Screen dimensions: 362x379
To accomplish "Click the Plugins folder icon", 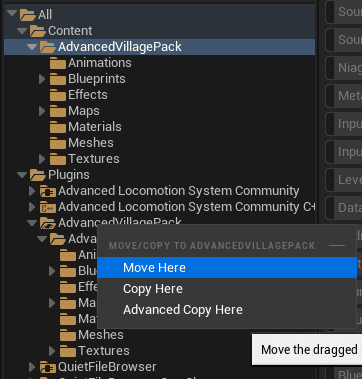I will coord(38,175).
